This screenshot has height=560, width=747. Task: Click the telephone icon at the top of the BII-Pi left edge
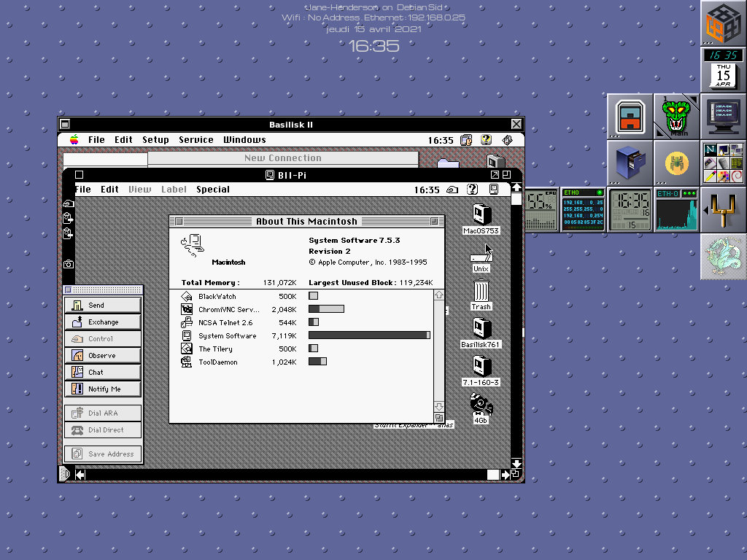[x=69, y=203]
